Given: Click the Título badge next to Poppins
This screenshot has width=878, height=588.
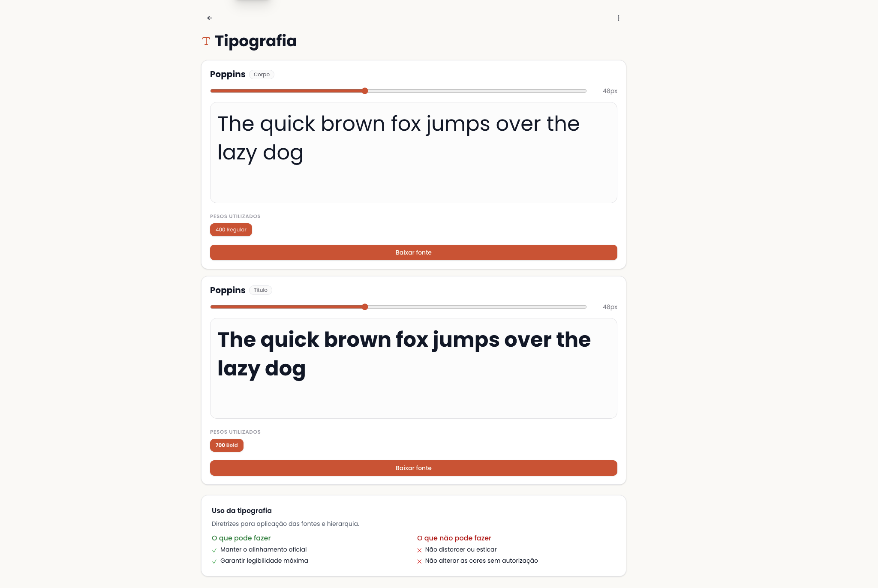Looking at the screenshot, I should 260,290.
